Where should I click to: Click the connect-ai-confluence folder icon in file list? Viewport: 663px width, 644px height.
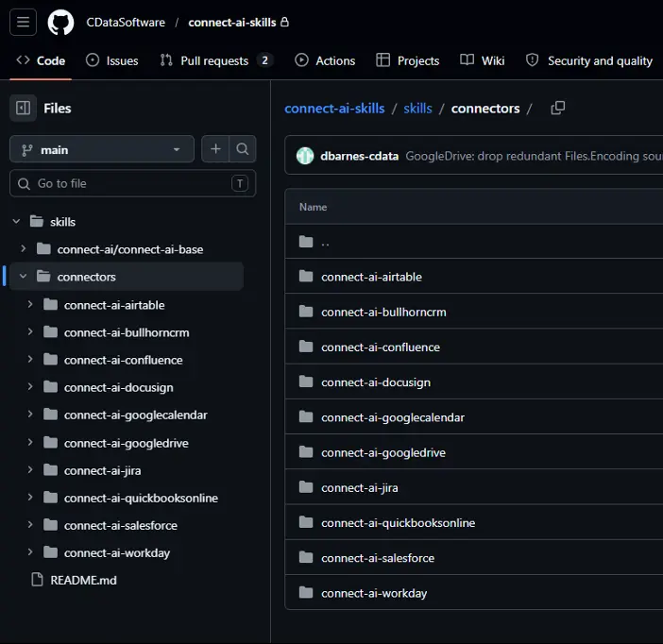(306, 347)
